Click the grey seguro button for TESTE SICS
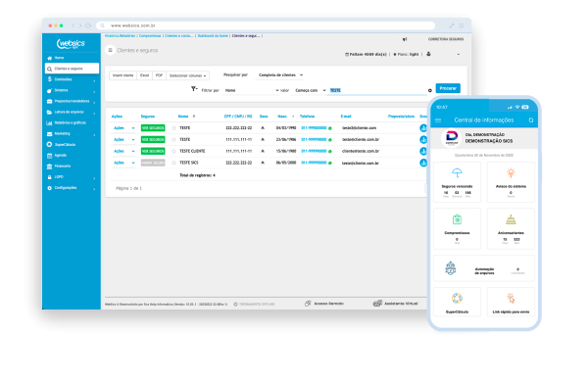The height and width of the screenshot is (380, 588). (153, 163)
